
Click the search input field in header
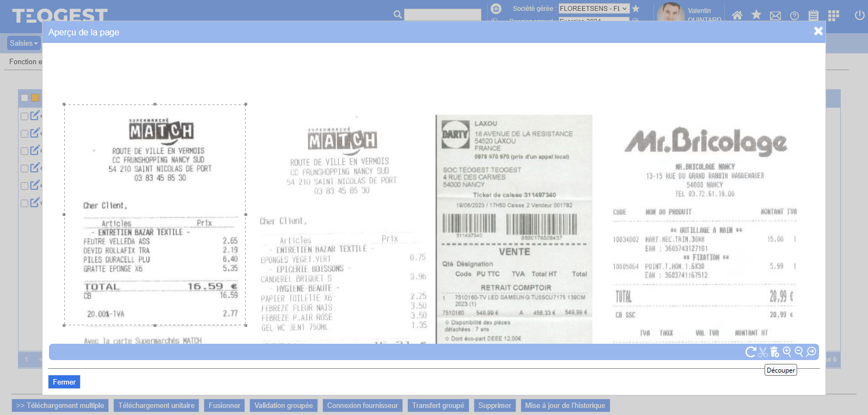point(442,15)
